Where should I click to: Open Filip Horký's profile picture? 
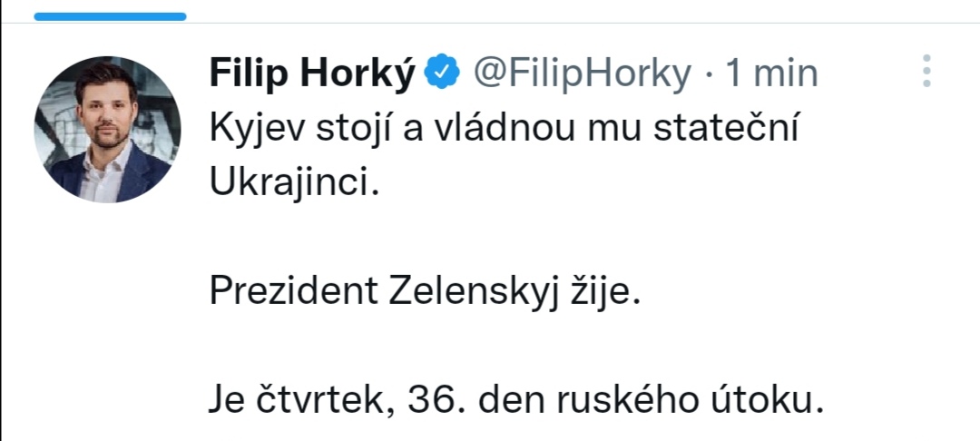pos(107,129)
